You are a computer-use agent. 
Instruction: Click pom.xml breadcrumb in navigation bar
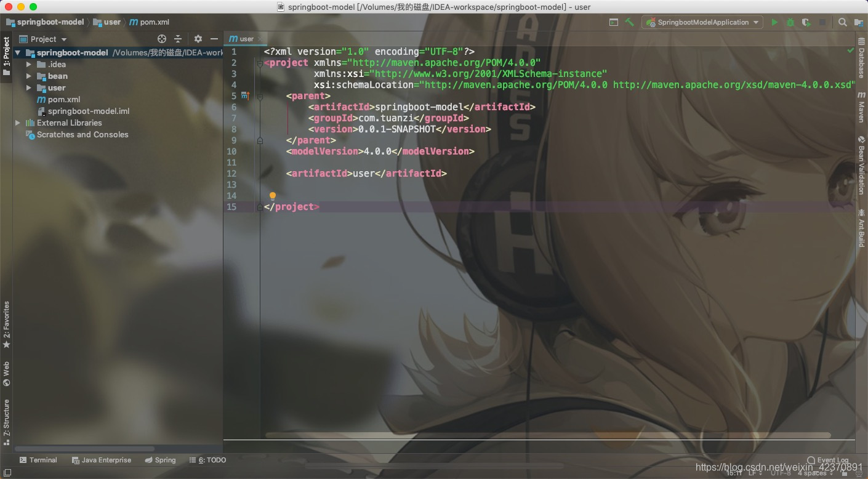point(150,22)
